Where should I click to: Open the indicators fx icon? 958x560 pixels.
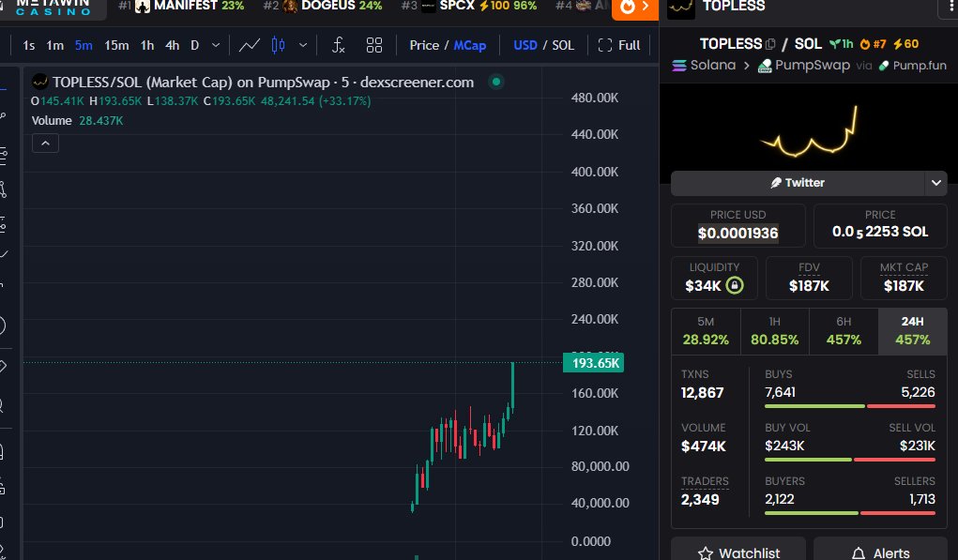(x=339, y=45)
